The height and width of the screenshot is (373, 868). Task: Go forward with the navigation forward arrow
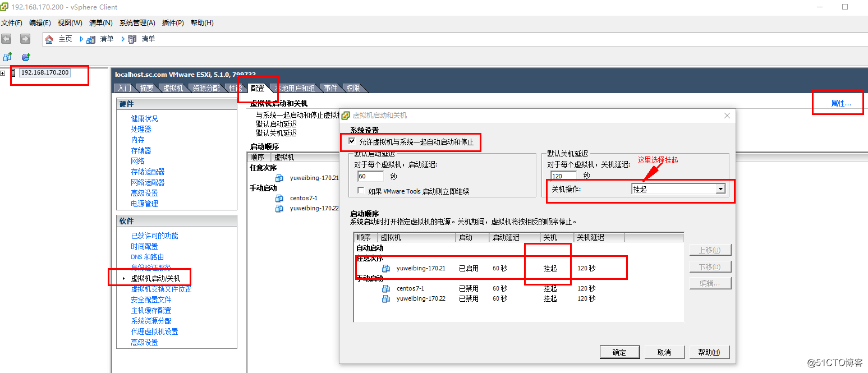click(x=25, y=39)
